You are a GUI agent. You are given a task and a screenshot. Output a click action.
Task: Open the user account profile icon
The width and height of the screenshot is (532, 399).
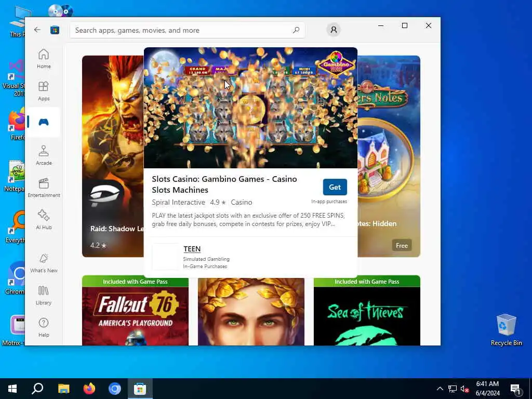click(x=334, y=30)
